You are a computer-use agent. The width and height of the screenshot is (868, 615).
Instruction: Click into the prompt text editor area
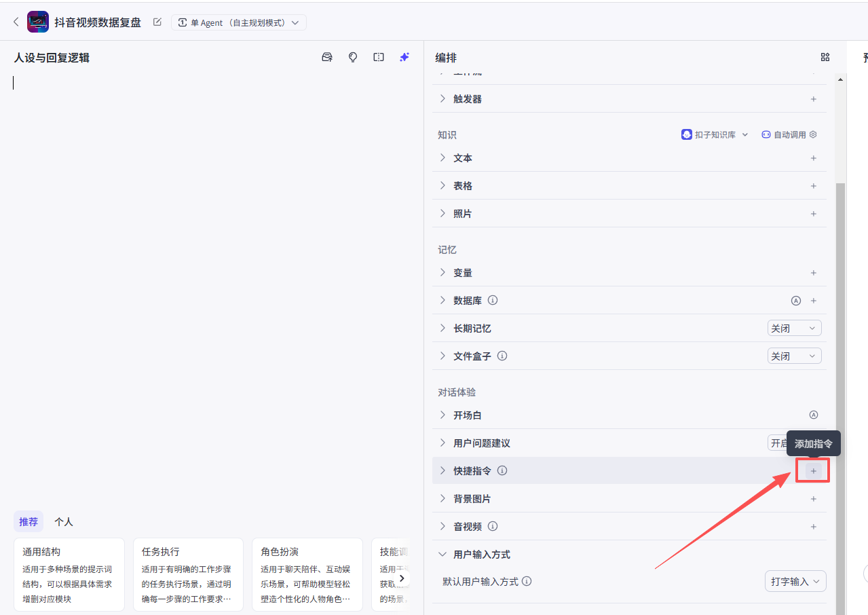pyautogui.click(x=210, y=272)
